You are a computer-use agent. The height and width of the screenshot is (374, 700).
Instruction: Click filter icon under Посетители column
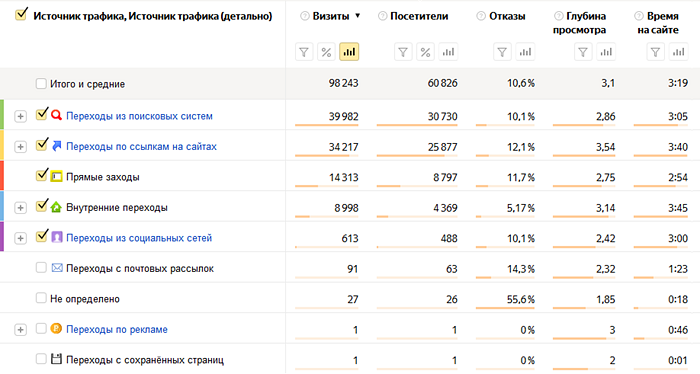coord(403,52)
